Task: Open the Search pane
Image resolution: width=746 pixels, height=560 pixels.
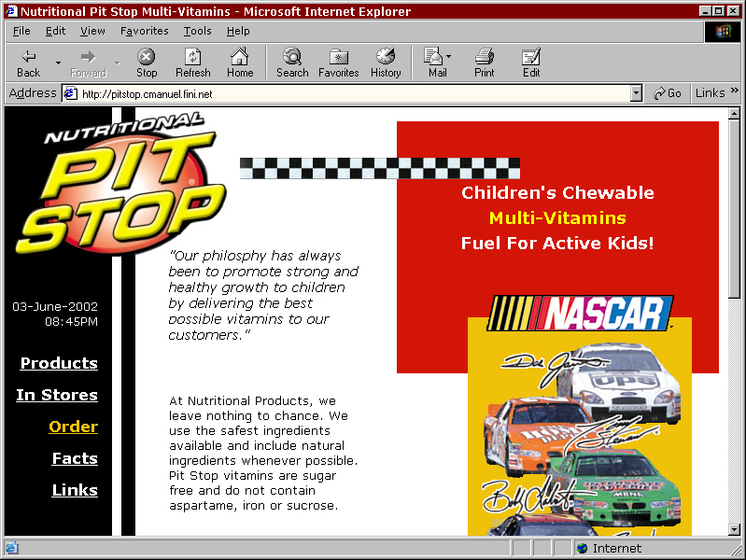Action: click(x=292, y=63)
